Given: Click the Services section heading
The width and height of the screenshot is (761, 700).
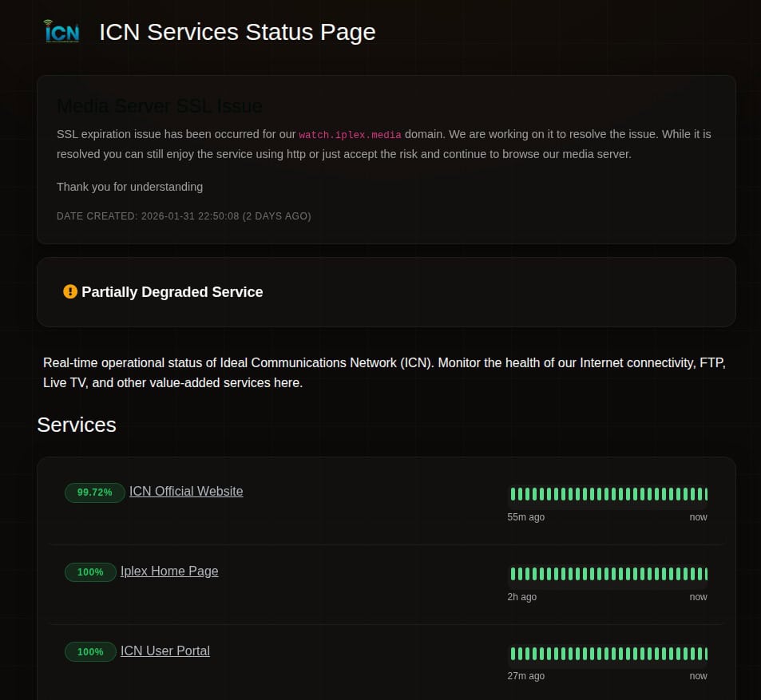Looking at the screenshot, I should (77, 425).
